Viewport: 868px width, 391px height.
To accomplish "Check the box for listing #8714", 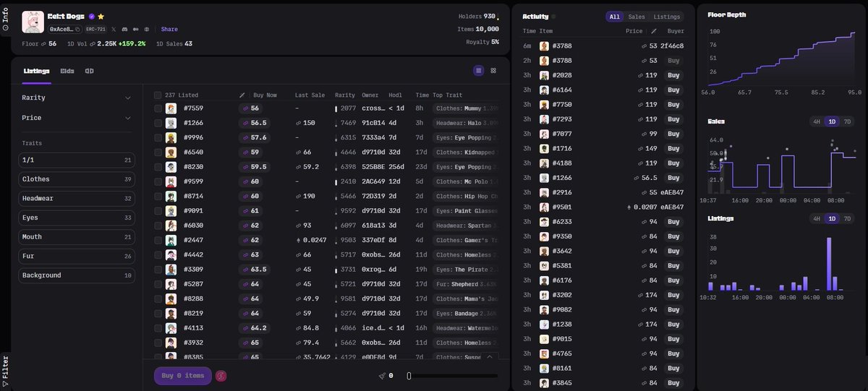I will click(158, 196).
